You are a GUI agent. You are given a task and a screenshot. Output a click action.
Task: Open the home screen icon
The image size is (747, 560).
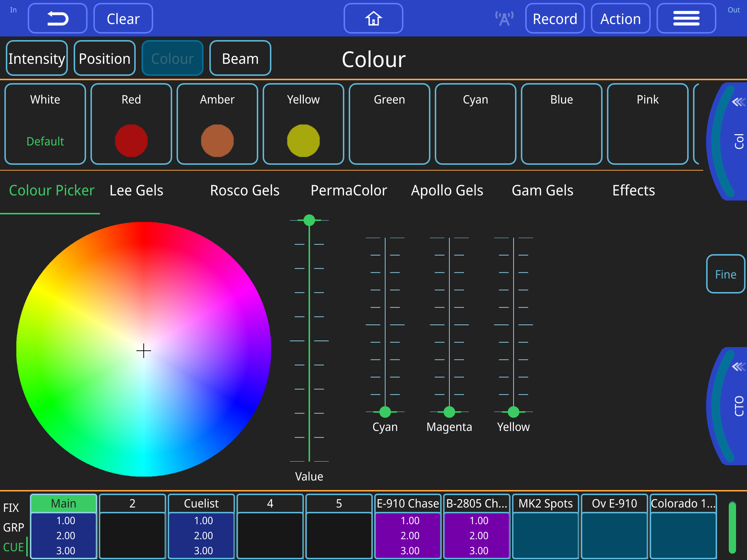point(373,18)
